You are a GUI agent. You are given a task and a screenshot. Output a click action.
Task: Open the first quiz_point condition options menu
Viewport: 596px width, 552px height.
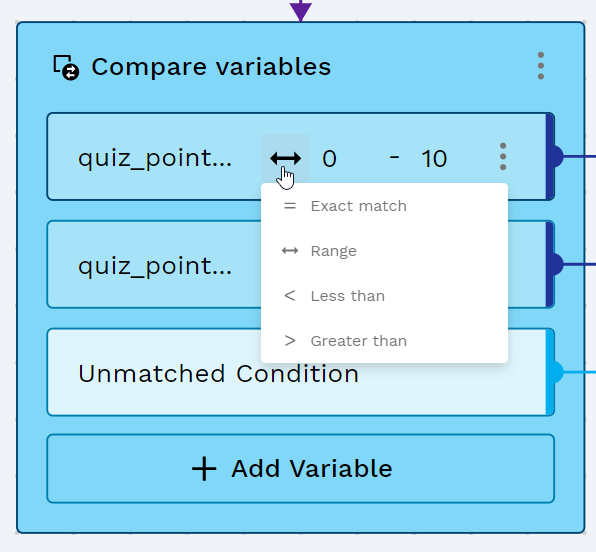[x=502, y=157]
